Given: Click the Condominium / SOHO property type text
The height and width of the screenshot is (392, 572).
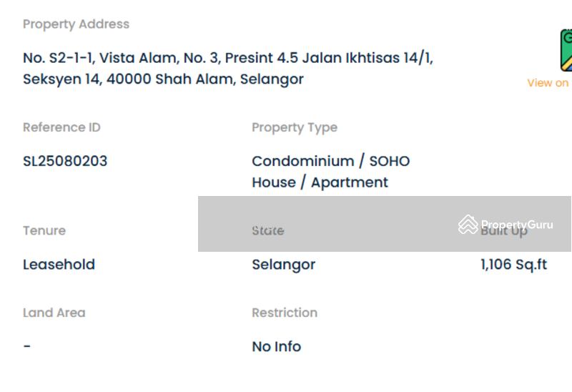Looking at the screenshot, I should [331, 161].
